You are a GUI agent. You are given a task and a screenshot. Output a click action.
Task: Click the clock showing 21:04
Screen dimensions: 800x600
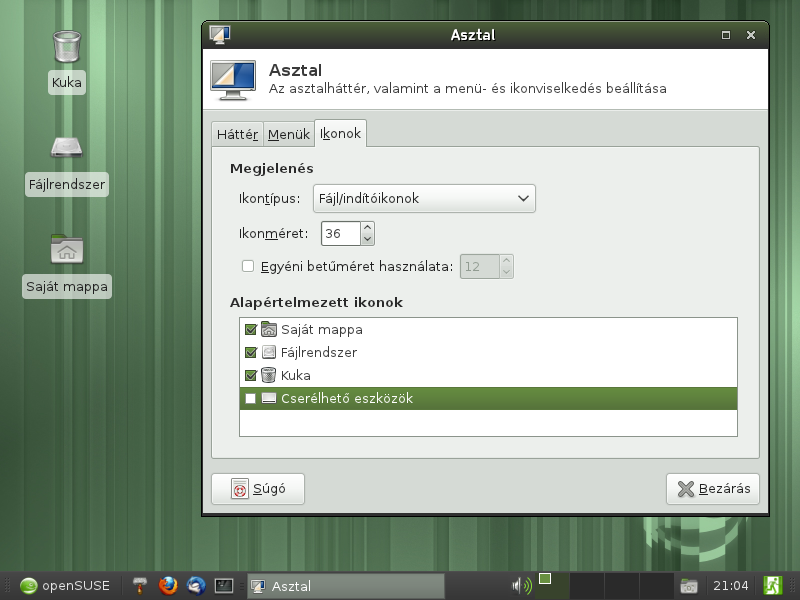(731, 586)
